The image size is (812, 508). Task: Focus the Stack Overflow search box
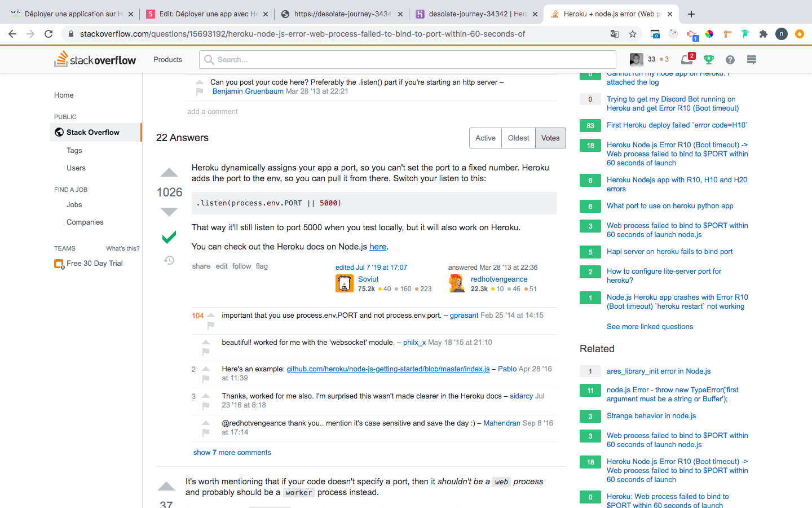(x=408, y=59)
